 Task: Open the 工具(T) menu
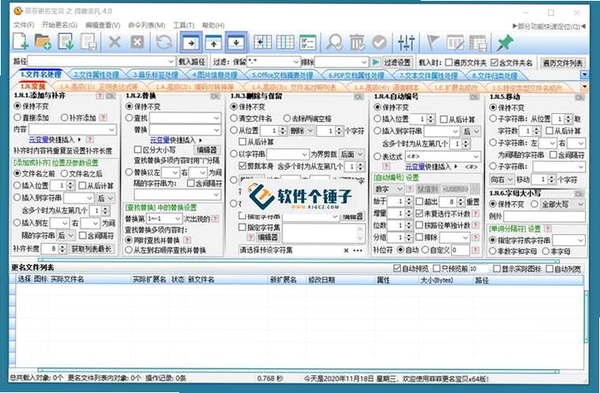(x=184, y=25)
